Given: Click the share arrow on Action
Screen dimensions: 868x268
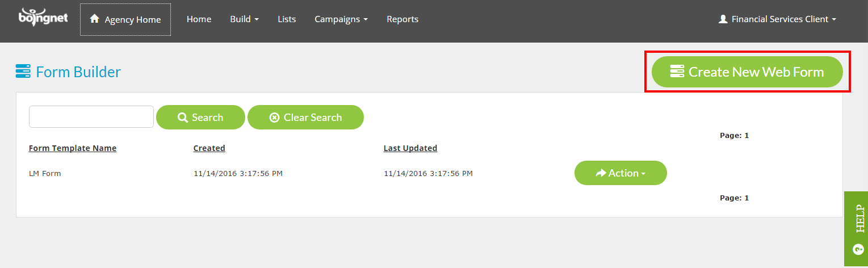Looking at the screenshot, I should click(x=601, y=173).
